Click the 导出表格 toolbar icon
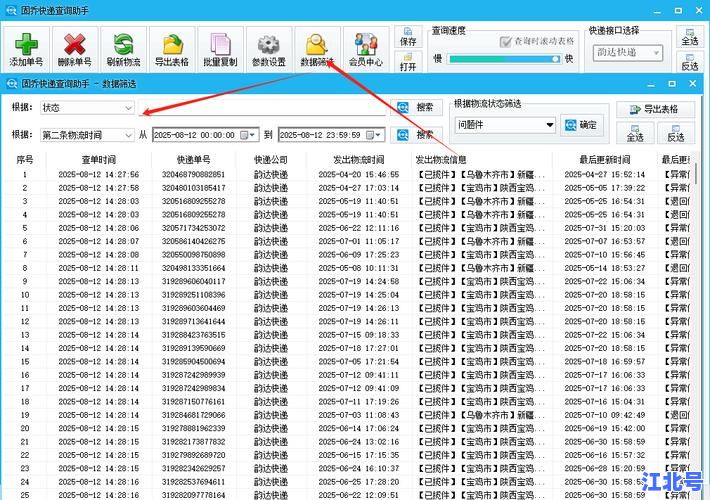The width and height of the screenshot is (710, 500). coord(172,44)
